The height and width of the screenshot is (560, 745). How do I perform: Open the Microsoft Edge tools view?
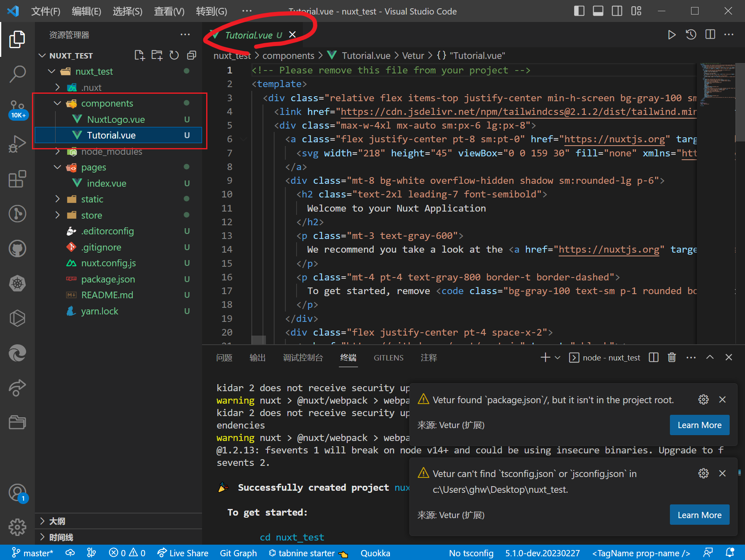coord(17,353)
